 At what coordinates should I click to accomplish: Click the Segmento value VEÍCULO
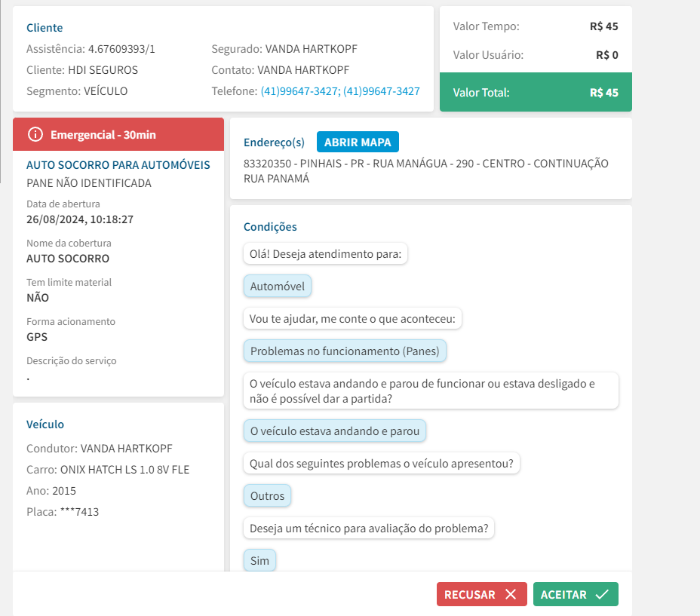point(106,91)
